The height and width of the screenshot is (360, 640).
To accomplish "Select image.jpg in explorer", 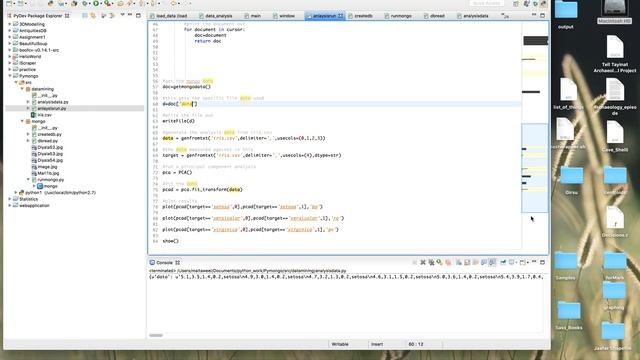I will point(47,167).
